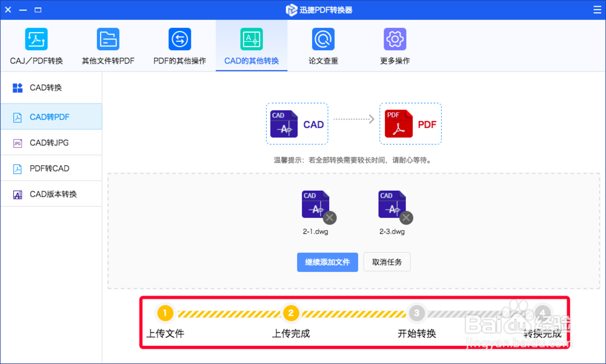Switch to 其他文件转PDF tab label
The width and height of the screenshot is (606, 364).
pyautogui.click(x=108, y=61)
